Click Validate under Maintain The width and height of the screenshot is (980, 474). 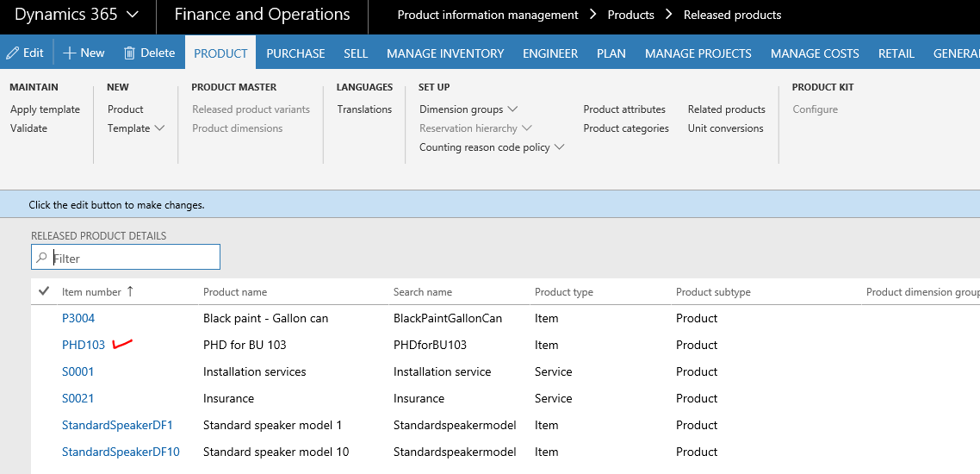tap(28, 128)
